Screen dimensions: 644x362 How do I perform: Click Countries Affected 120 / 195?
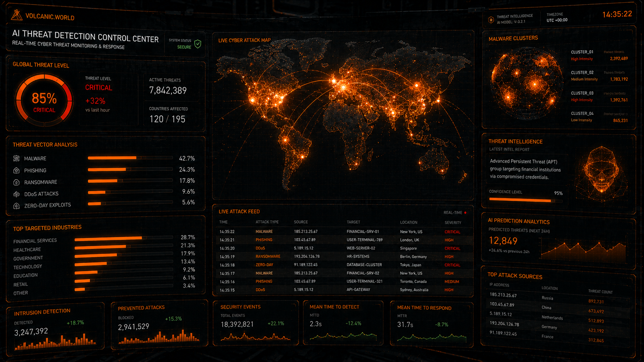[x=167, y=119]
